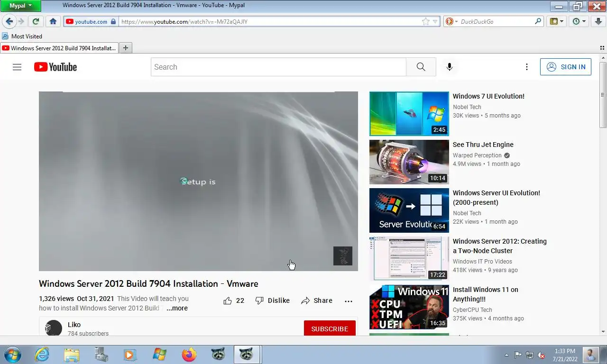
Task: Open the list all tabs button
Action: tap(602, 48)
